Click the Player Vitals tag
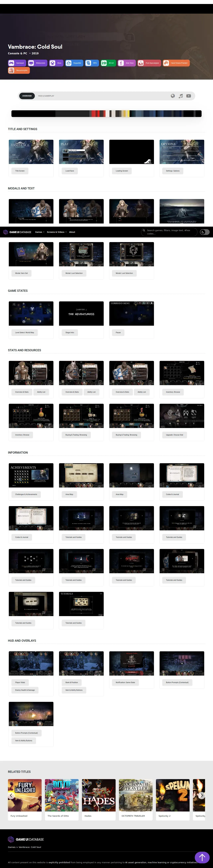The width and height of the screenshot is (213, 868). click(20, 682)
